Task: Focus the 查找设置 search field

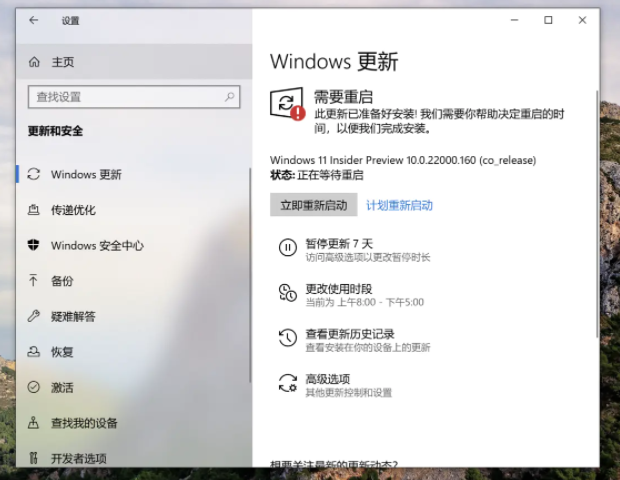Action: (x=134, y=97)
